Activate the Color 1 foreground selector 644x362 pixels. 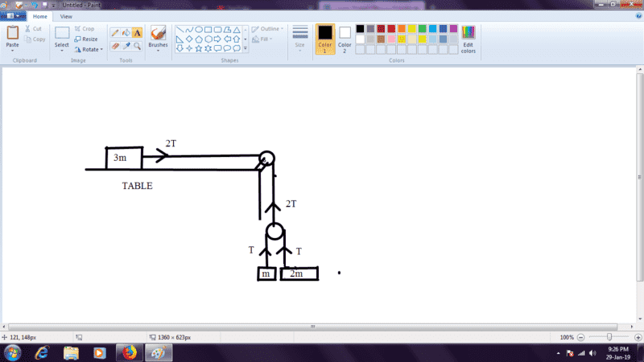tap(325, 37)
